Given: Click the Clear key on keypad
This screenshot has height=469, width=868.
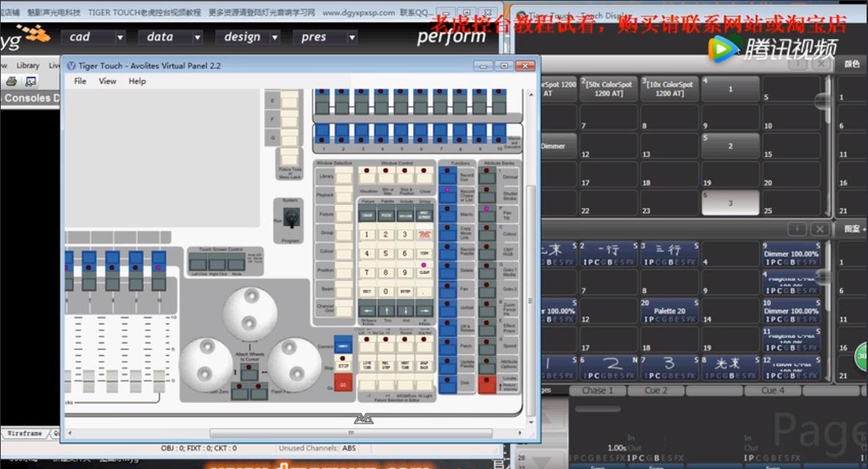Looking at the screenshot, I should coord(424,269).
